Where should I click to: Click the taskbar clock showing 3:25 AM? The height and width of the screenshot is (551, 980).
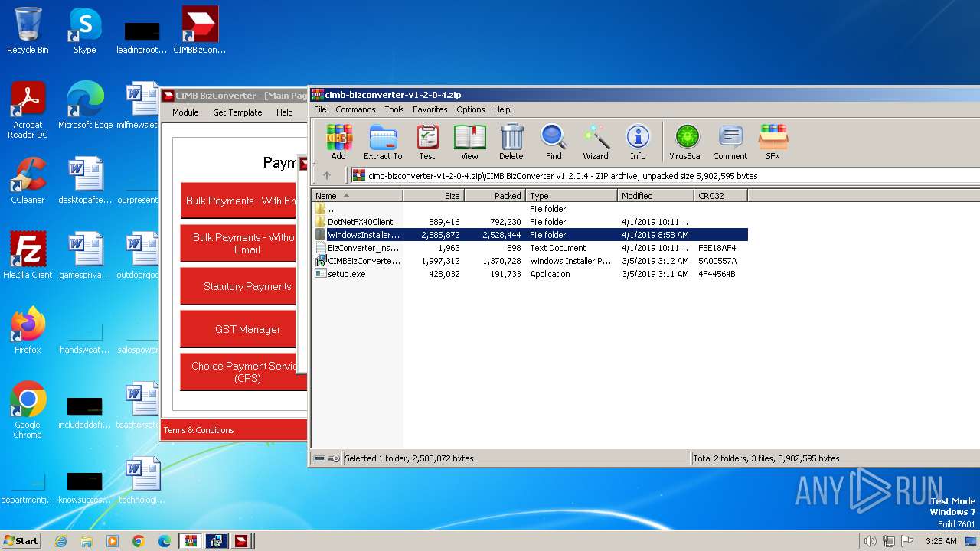point(941,541)
